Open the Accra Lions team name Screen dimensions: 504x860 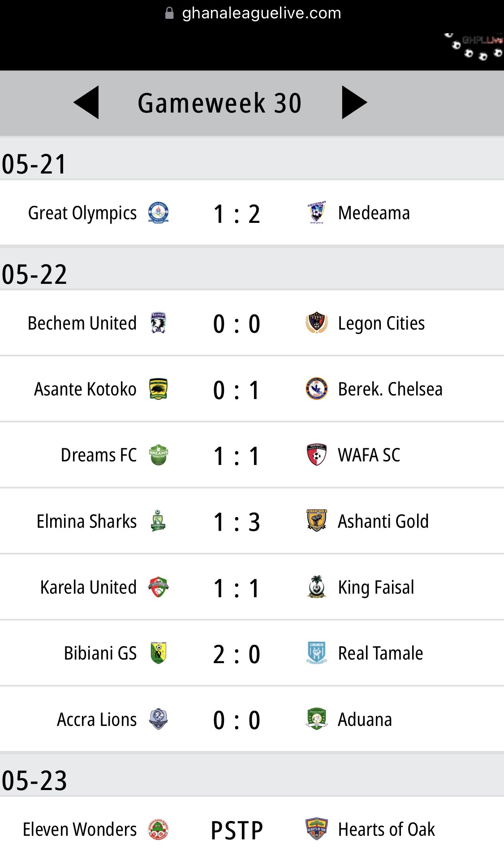(97, 719)
